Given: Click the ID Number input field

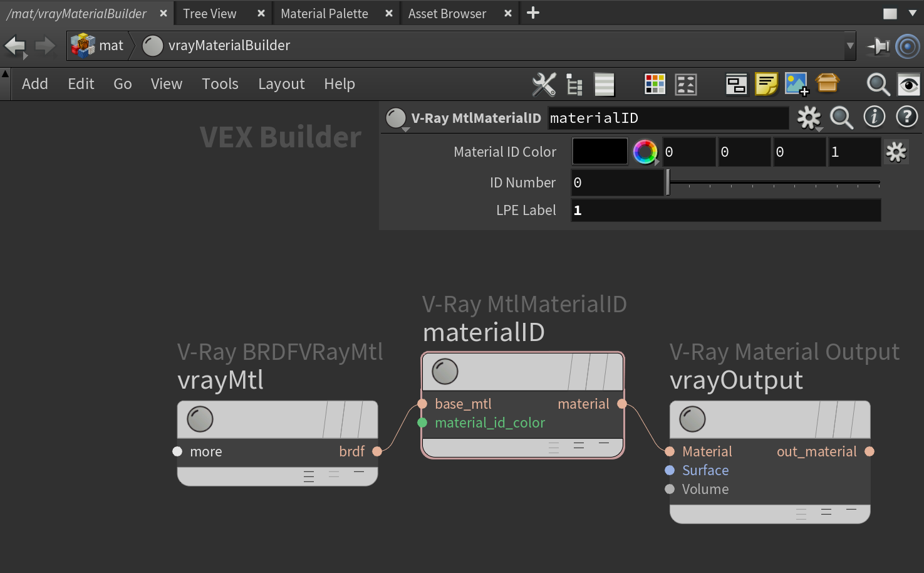Looking at the screenshot, I should pyautogui.click(x=617, y=182).
